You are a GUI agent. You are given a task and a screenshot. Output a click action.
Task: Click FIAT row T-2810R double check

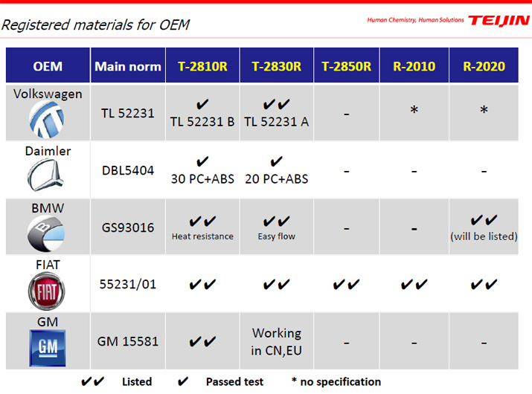202,284
